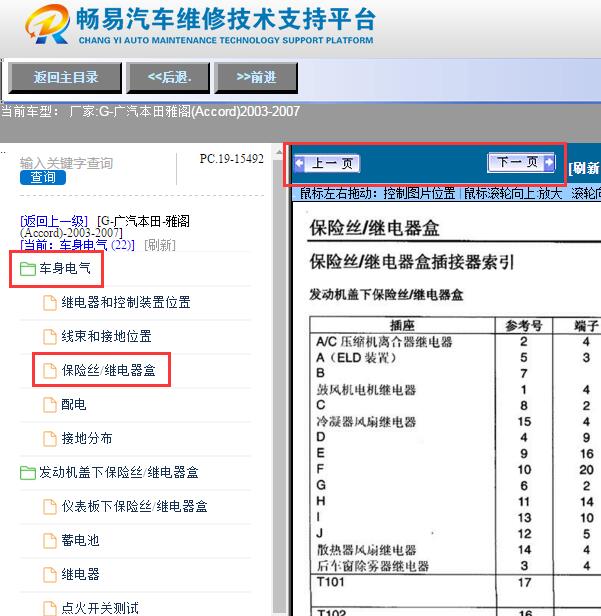Click the 插座 column header
This screenshot has height=616, width=601.
pos(402,325)
